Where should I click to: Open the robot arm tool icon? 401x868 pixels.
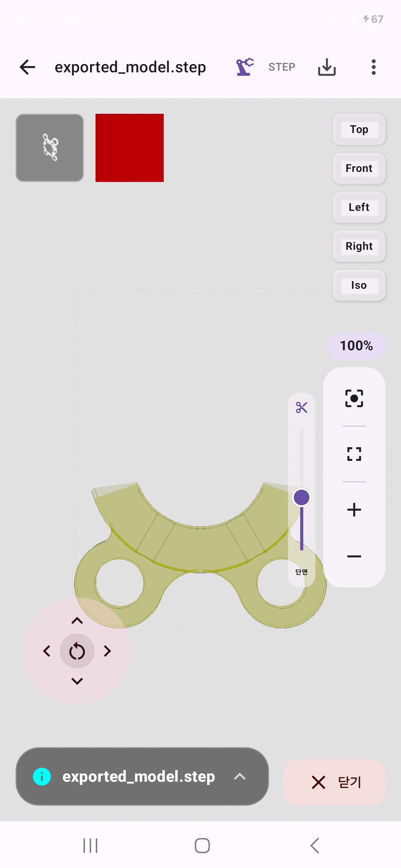[245, 67]
